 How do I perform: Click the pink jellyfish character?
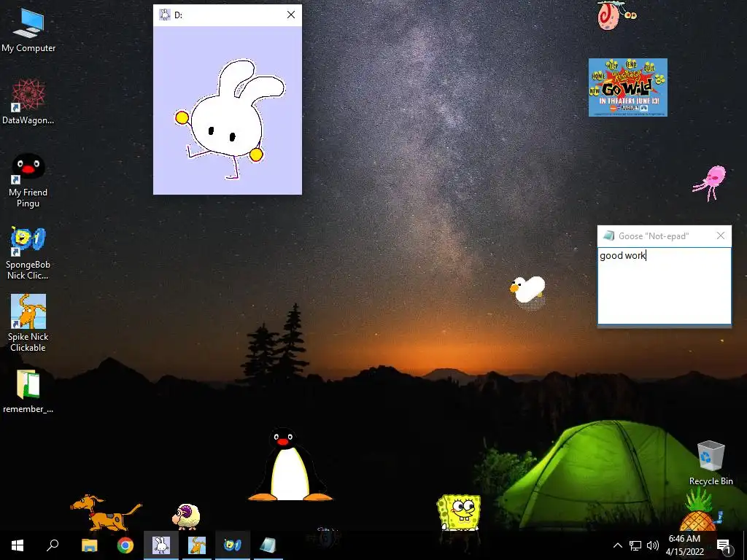click(711, 183)
